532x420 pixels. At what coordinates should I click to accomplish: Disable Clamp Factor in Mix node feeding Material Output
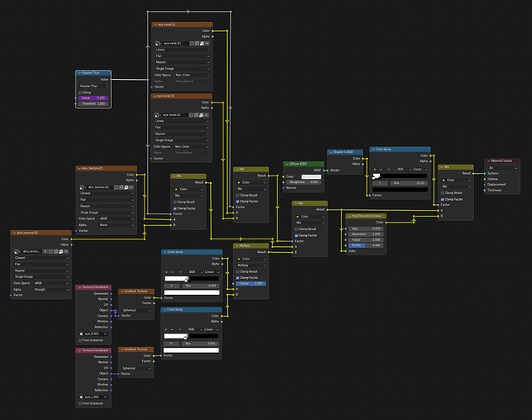click(442, 199)
